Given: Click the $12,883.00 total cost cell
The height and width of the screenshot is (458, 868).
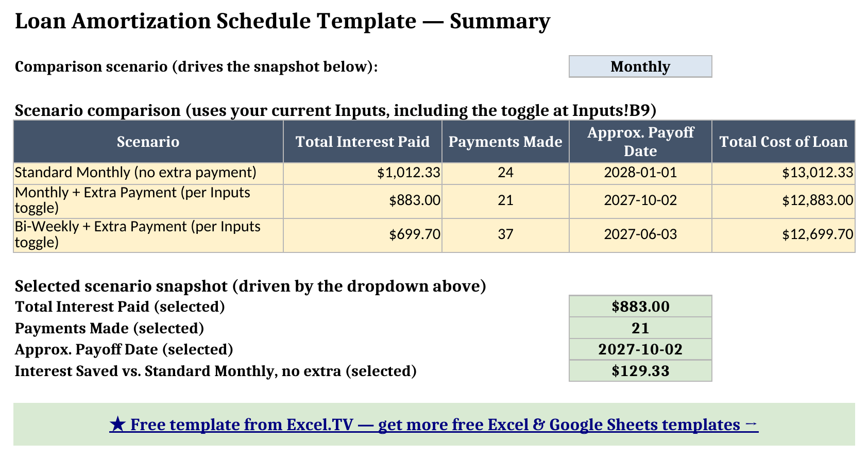Looking at the screenshot, I should (x=784, y=201).
